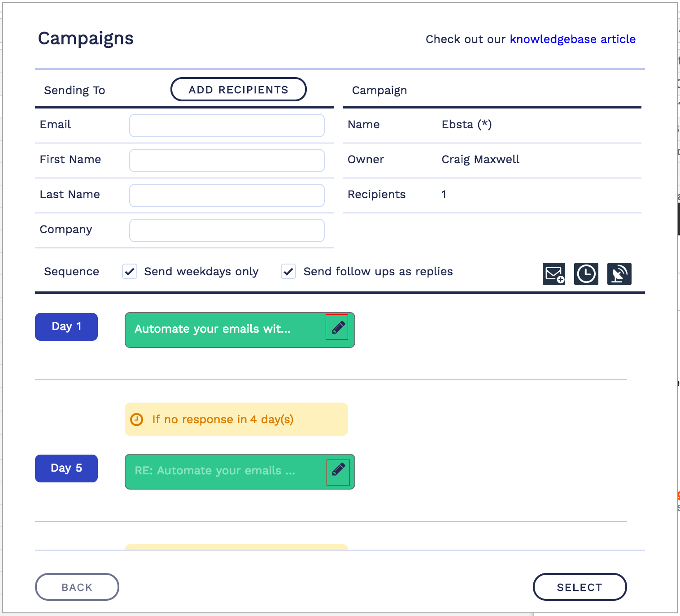Click the add email envelope icon

pos(554,274)
